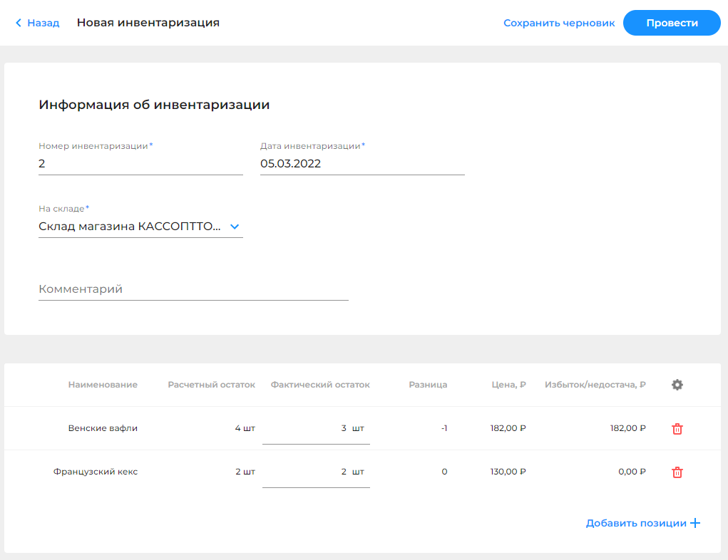
Task: Click the back chevron arrow
Action: [19, 23]
